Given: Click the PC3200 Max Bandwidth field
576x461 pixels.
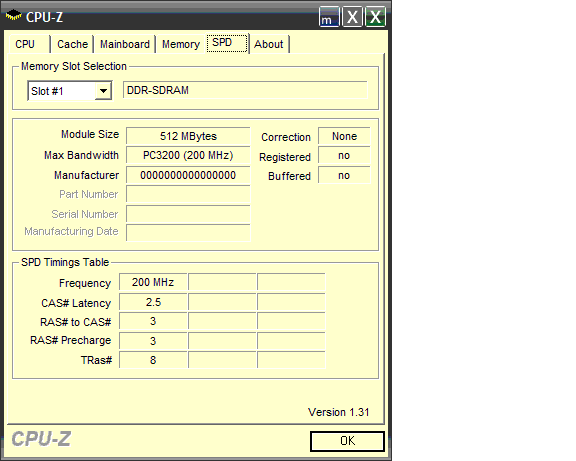Looking at the screenshot, I should tap(188, 155).
